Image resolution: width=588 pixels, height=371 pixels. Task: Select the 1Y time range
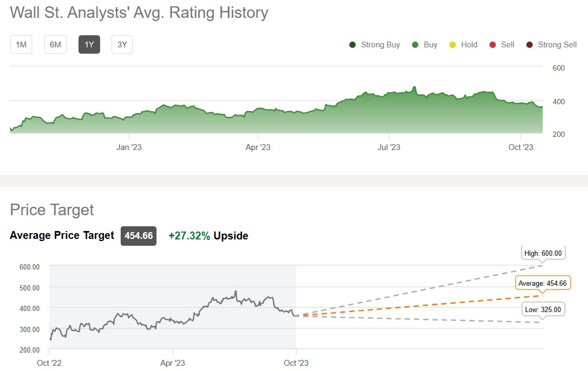(89, 45)
